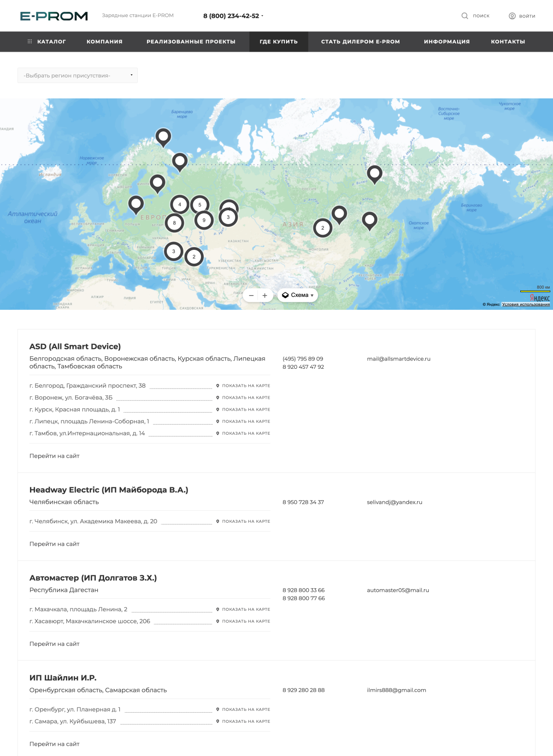Zoom out the map with minus button
Image resolution: width=553 pixels, height=756 pixels.
pos(251,295)
